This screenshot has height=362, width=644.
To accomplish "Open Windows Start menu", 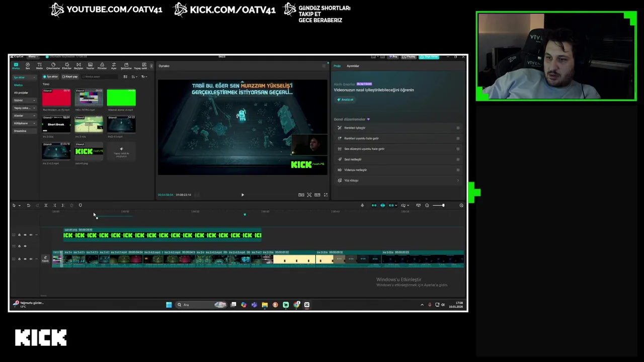I will [169, 305].
